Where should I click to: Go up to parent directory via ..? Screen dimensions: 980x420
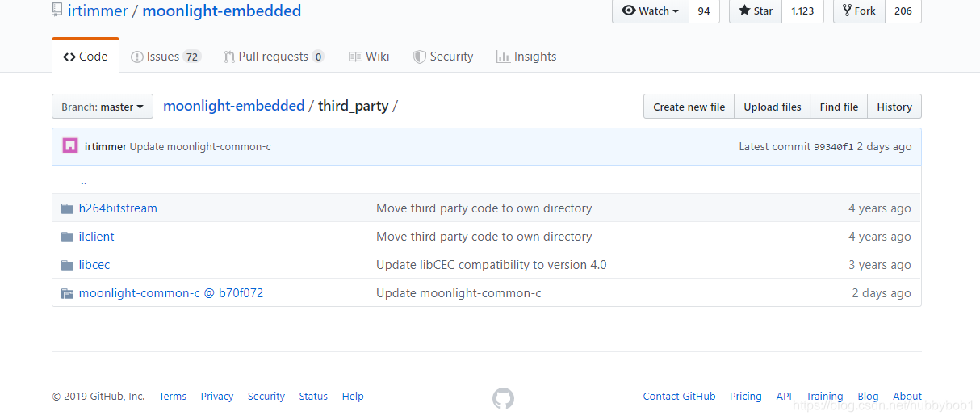84,181
